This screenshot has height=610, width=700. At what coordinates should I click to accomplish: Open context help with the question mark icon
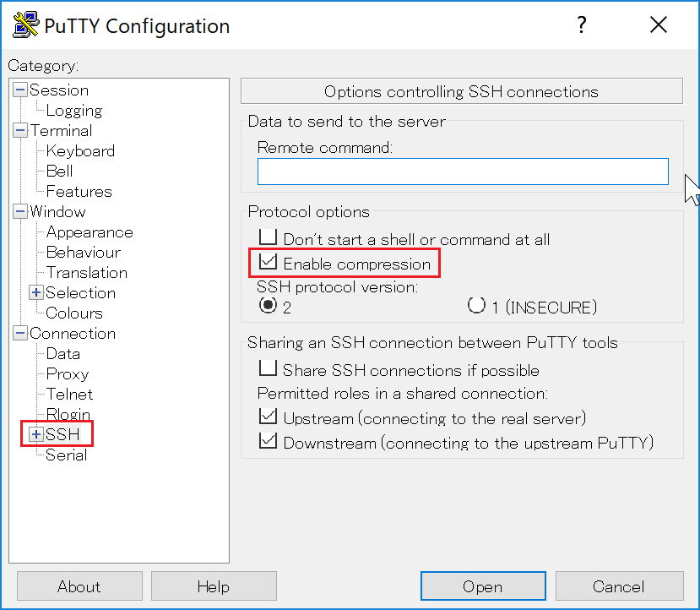click(582, 25)
